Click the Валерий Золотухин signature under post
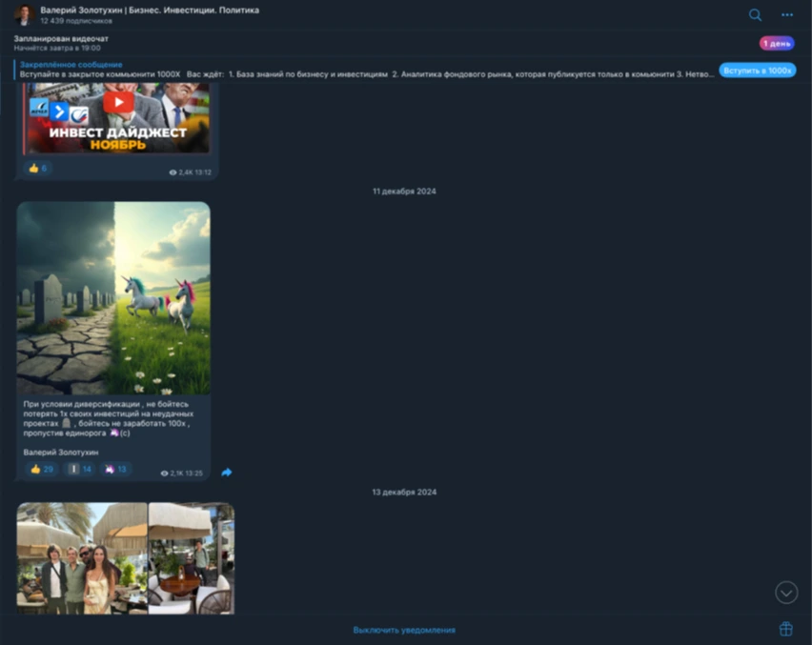This screenshot has height=645, width=812. pos(61,452)
